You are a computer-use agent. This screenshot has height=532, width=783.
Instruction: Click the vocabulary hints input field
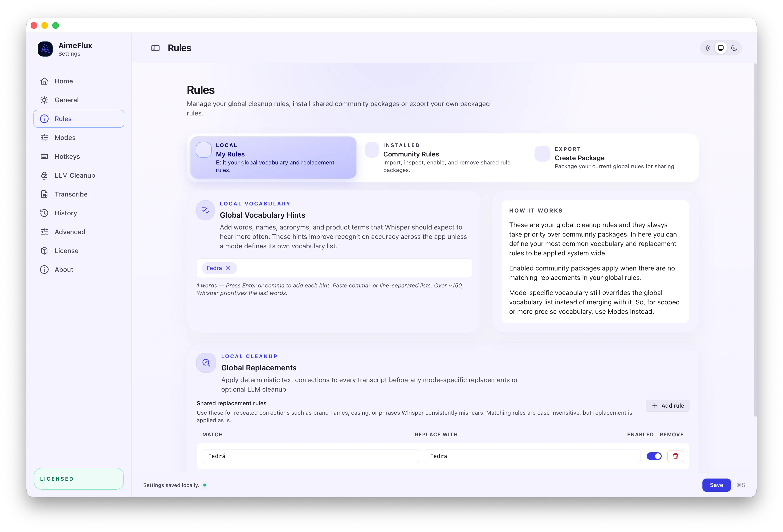[334, 268]
